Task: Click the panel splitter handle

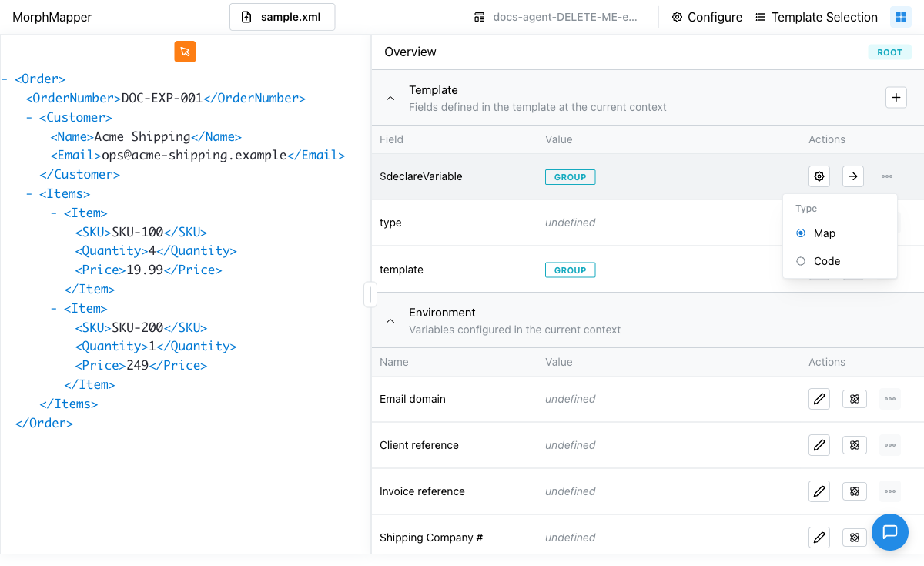Action: click(x=370, y=294)
